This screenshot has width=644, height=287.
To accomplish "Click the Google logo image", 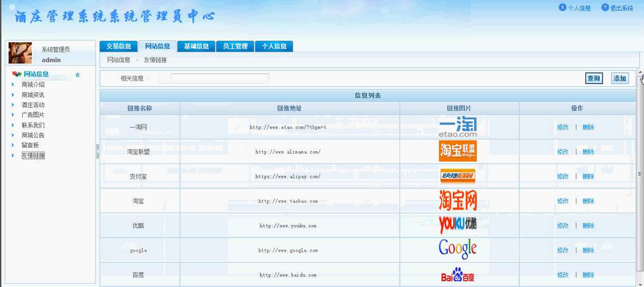I will (458, 249).
